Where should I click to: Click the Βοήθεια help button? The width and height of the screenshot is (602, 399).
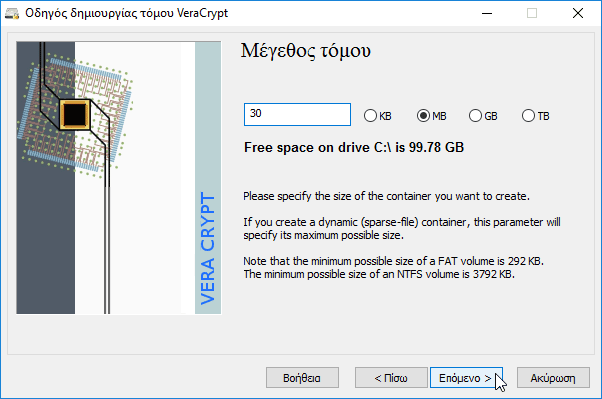(x=302, y=378)
